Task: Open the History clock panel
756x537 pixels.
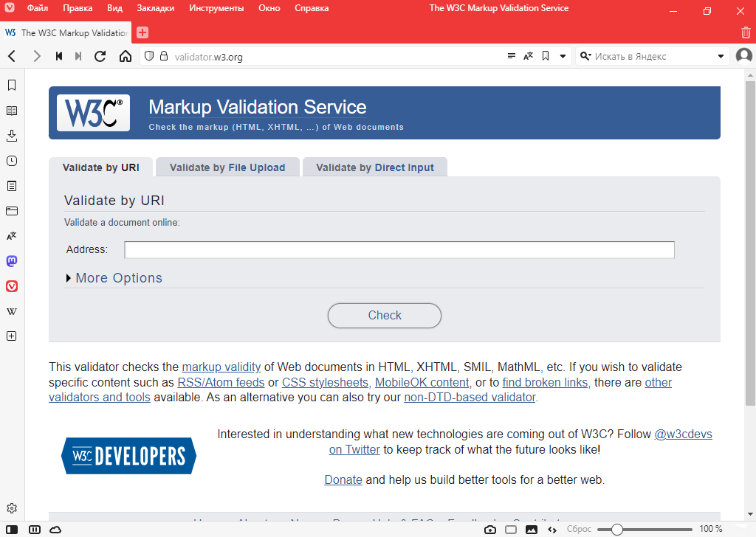Action: (x=12, y=161)
